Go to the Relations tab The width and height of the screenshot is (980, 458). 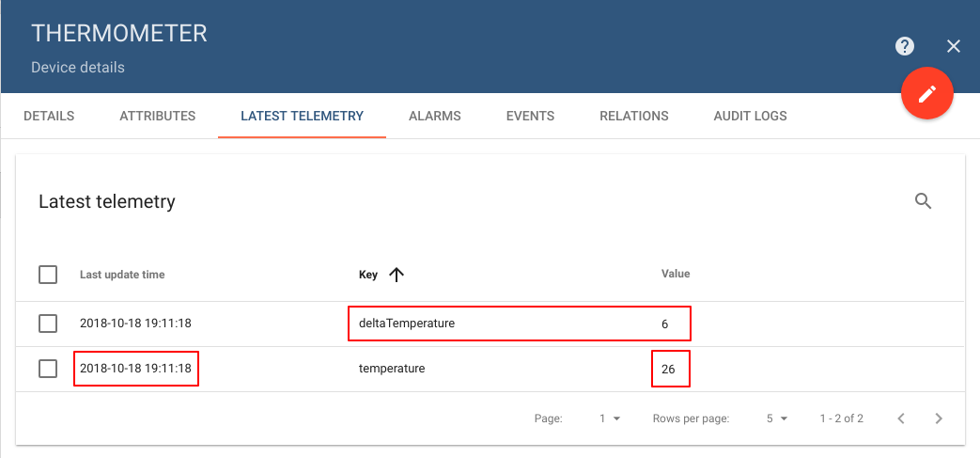point(633,117)
